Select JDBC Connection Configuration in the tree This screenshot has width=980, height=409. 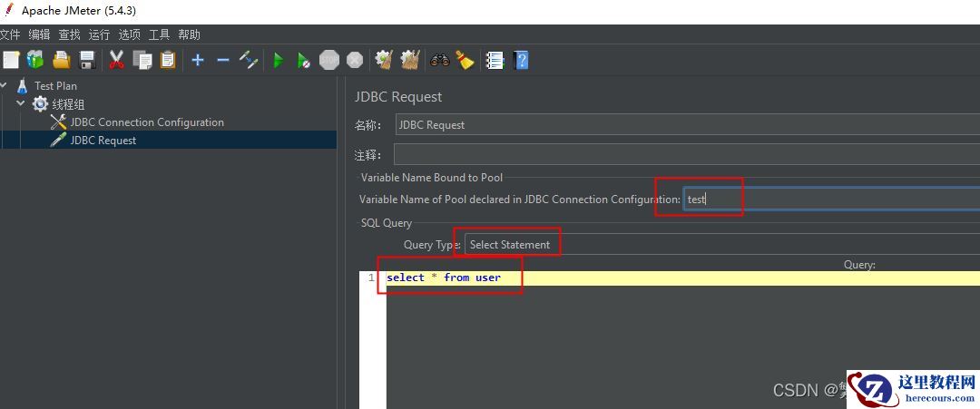tap(147, 122)
